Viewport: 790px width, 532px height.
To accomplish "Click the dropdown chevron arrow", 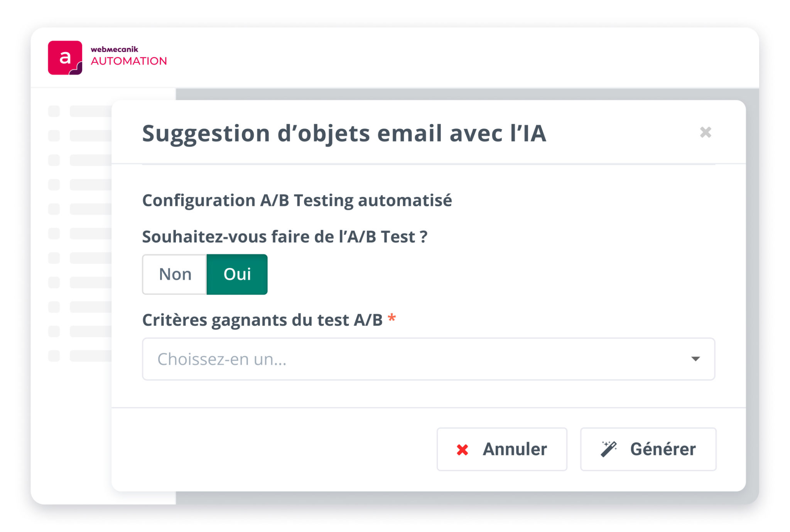I will 695,359.
